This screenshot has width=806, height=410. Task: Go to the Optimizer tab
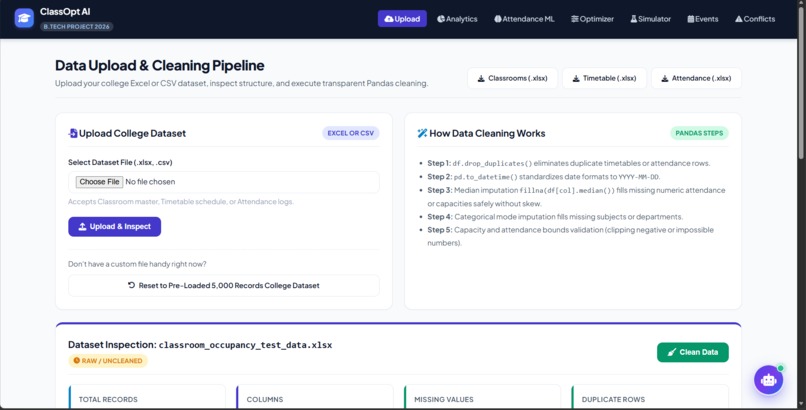pyautogui.click(x=592, y=19)
